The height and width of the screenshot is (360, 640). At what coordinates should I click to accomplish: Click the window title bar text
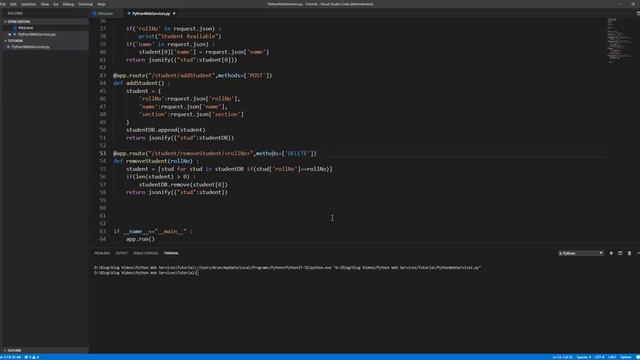320,4
